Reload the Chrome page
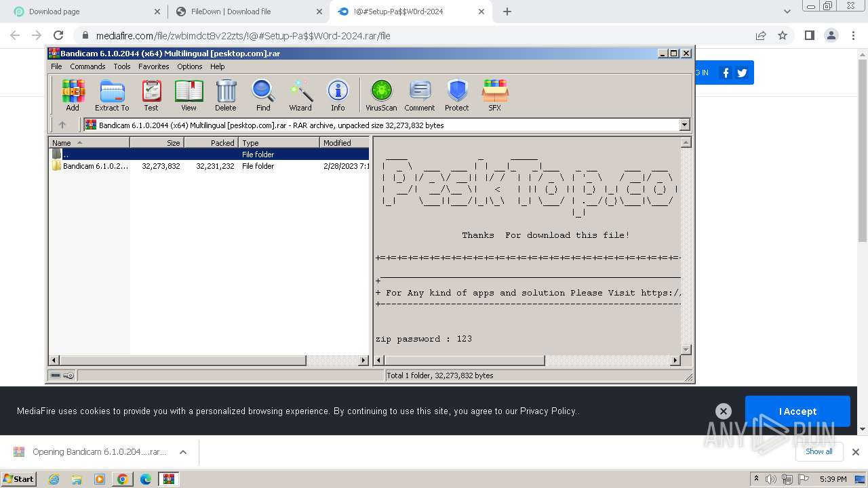Image resolution: width=868 pixels, height=488 pixels. point(58,35)
